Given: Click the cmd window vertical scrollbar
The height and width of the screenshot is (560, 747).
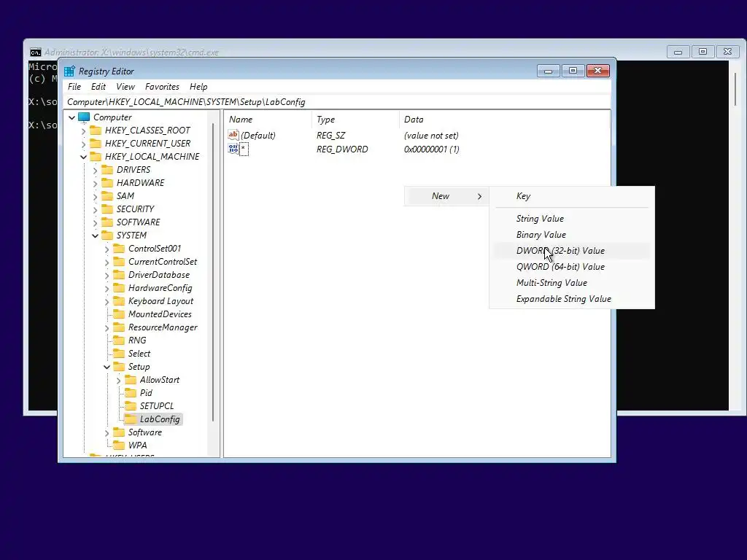Looking at the screenshot, I should coord(735,89).
